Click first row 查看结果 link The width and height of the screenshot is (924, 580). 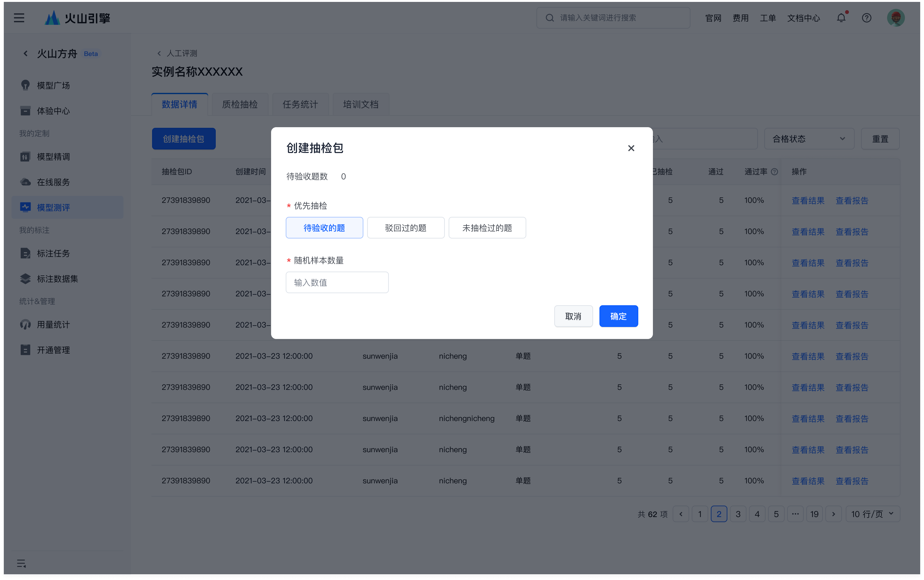[x=808, y=201]
